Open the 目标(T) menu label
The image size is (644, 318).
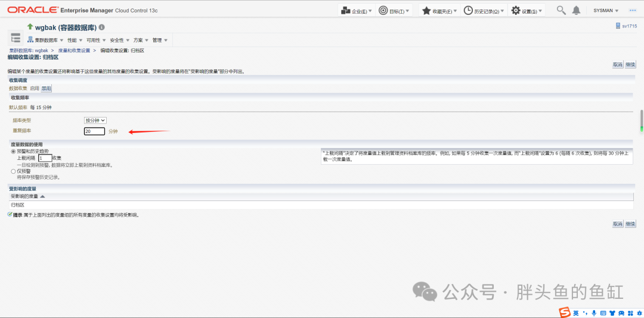click(x=397, y=11)
